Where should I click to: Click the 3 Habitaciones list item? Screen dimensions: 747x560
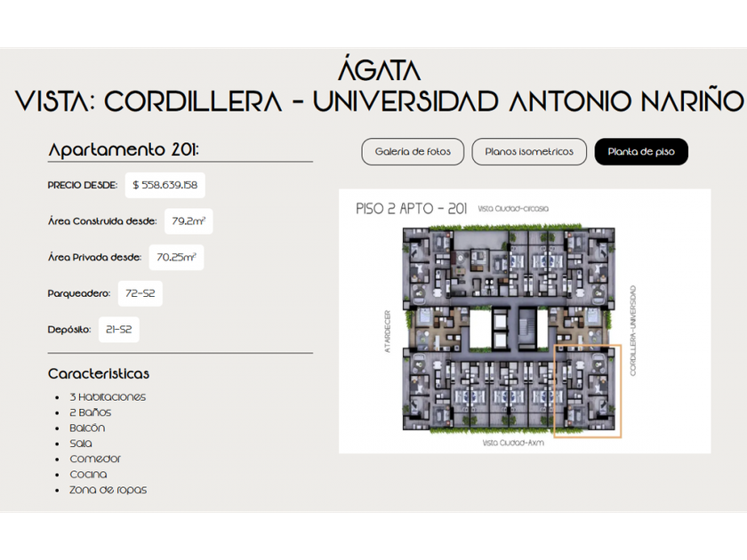pos(108,397)
